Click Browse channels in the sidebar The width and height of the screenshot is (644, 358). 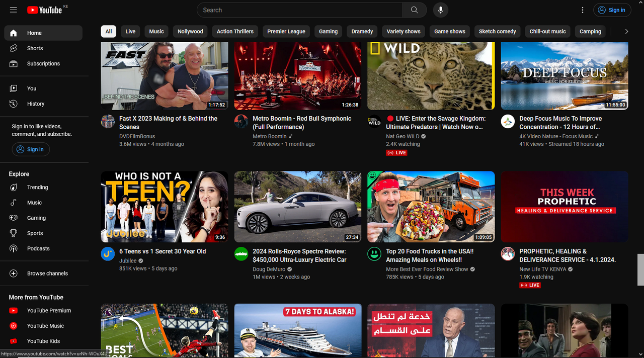click(47, 273)
